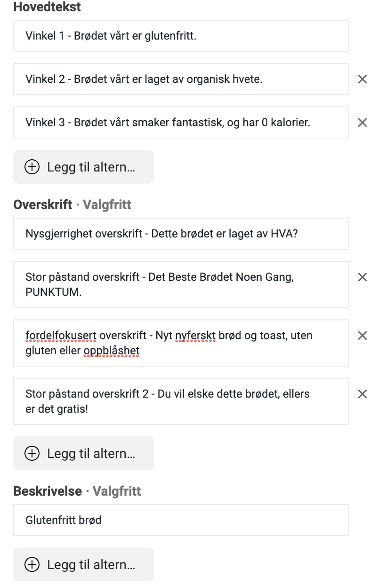Remove the Vinkel 3 0 kalorier text option
This screenshot has width=386, height=588.
pyautogui.click(x=362, y=122)
